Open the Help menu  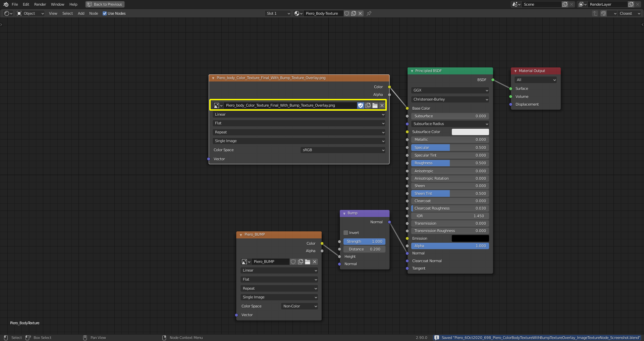[x=73, y=4]
